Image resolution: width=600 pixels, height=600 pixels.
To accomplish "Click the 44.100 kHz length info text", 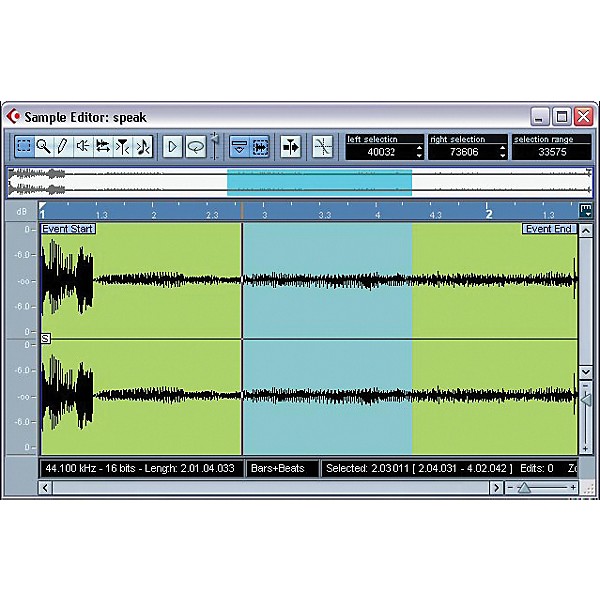I will click(x=140, y=468).
